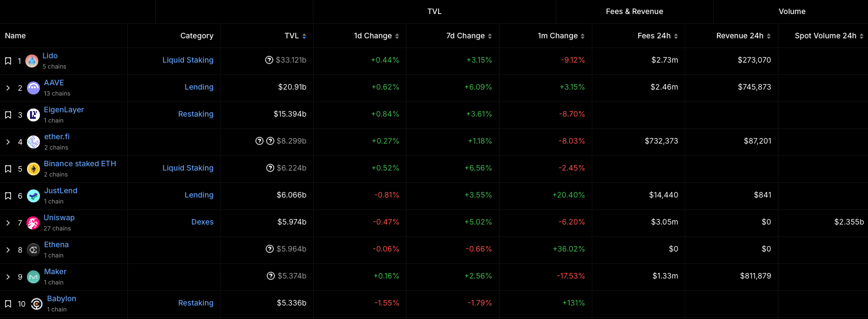Screen dimensions: 868x319
Task: Toggle bookmark for EigenLayer
Action: tap(8, 115)
